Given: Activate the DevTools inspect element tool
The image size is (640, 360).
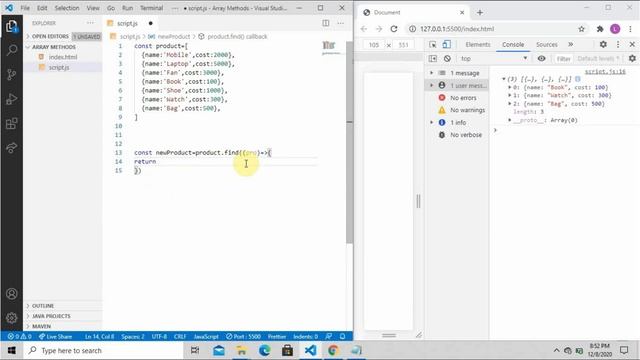Looking at the screenshot, I should [x=433, y=44].
